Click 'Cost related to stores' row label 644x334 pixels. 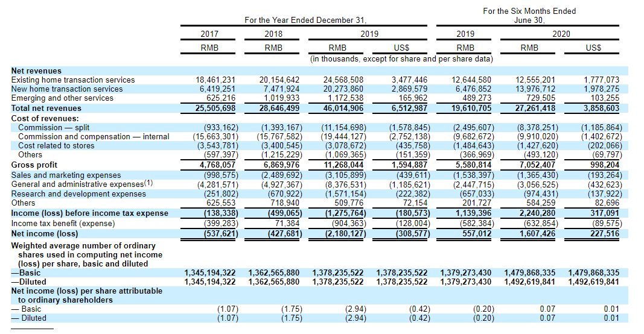click(x=56, y=146)
